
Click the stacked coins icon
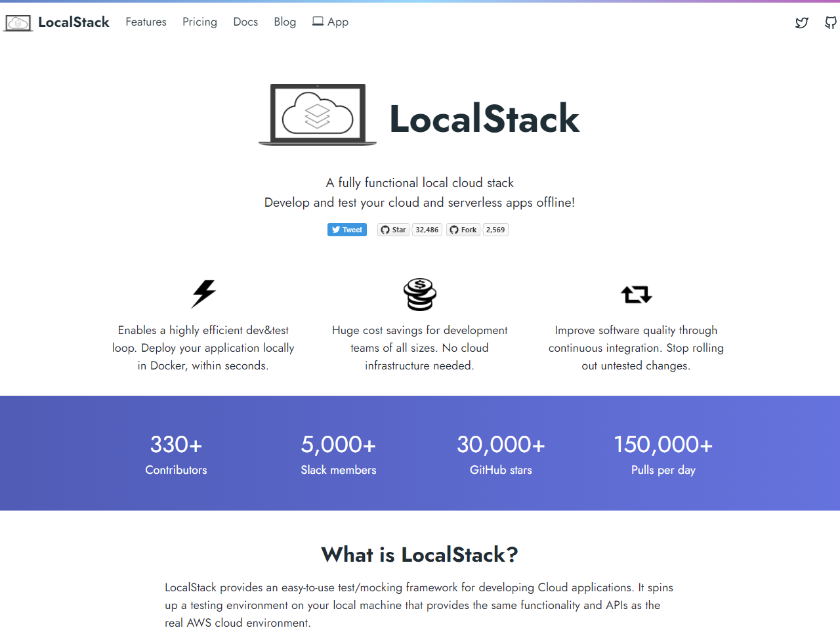coord(420,294)
